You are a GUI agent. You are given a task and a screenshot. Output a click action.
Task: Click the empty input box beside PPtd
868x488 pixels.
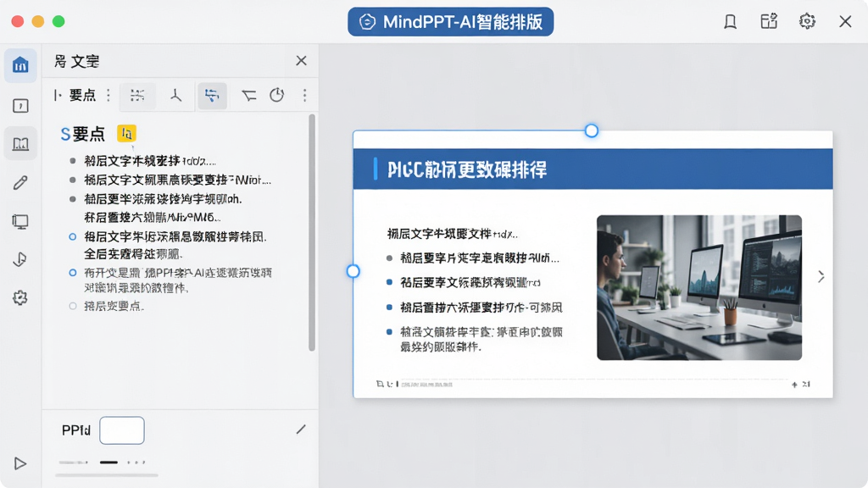(x=122, y=430)
